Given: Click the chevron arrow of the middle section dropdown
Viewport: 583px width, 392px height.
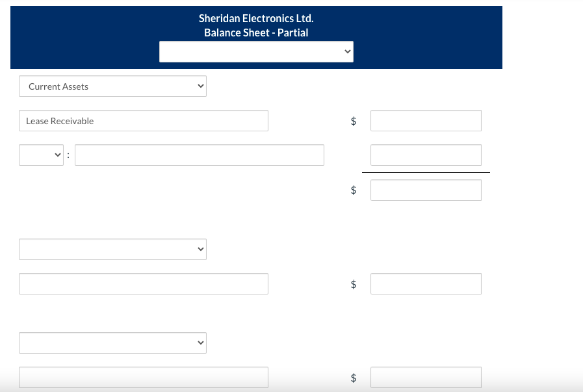Looking at the screenshot, I should coord(201,249).
